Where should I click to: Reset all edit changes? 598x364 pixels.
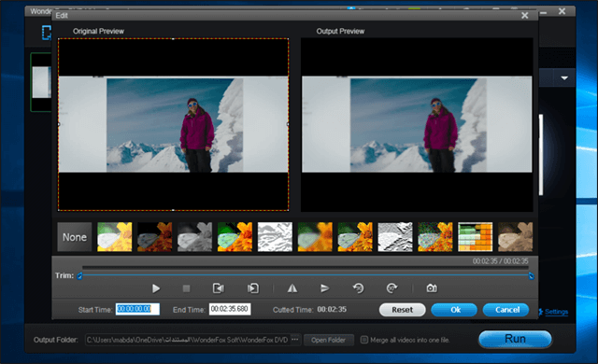pos(403,310)
